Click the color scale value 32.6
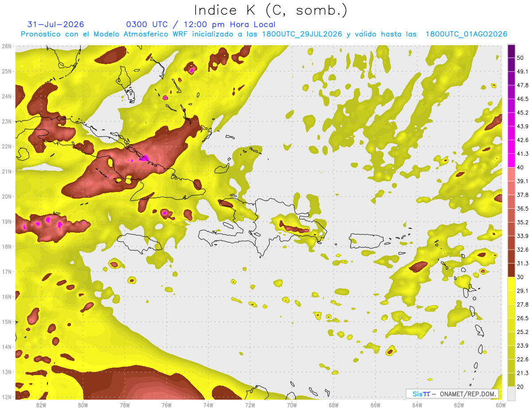Screen dimensions: 532x411 tap(523, 250)
